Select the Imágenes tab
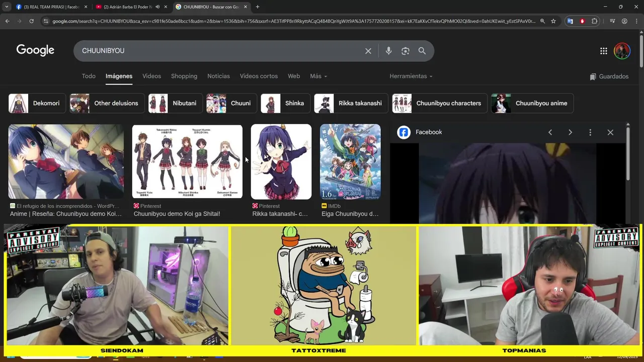Viewport: 644px width, 362px height. [119, 76]
